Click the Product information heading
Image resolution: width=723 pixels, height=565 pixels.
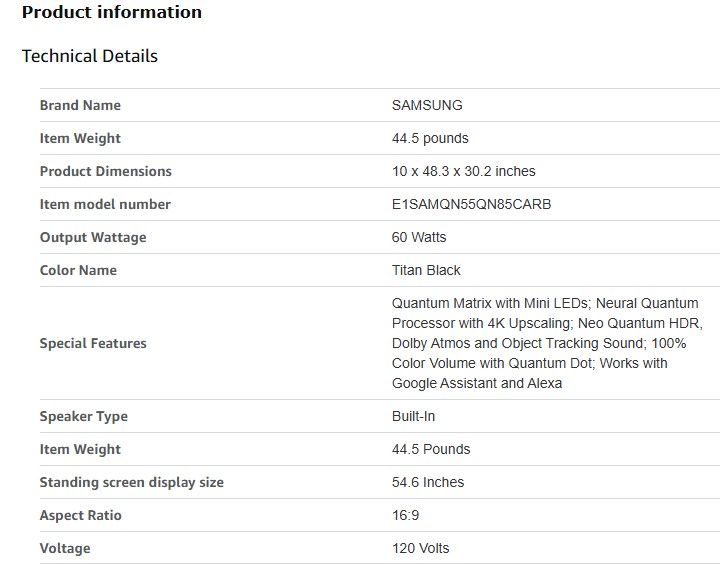pos(111,13)
